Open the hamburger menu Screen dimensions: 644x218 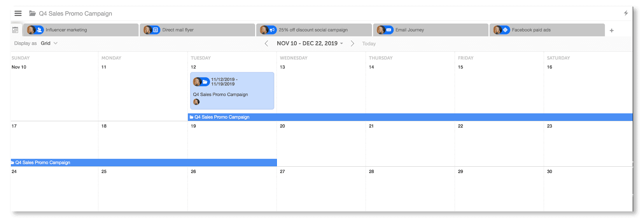pyautogui.click(x=18, y=13)
